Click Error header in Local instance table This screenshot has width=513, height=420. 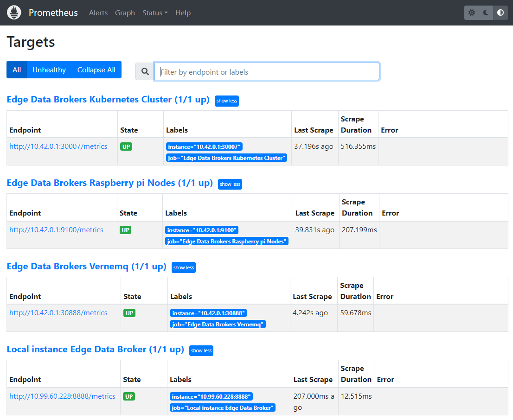click(385, 380)
